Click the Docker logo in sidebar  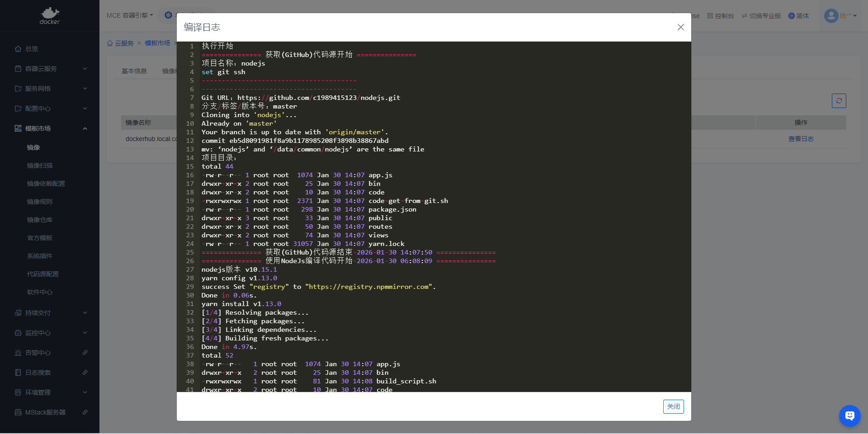(50, 16)
